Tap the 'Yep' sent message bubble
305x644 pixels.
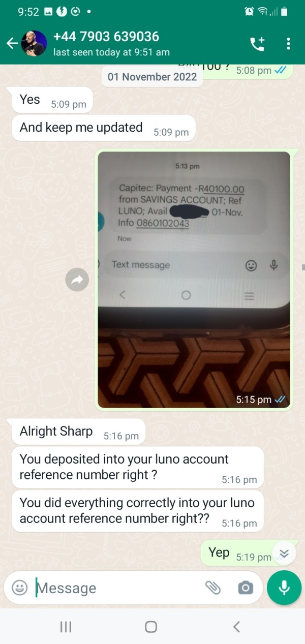239,553
